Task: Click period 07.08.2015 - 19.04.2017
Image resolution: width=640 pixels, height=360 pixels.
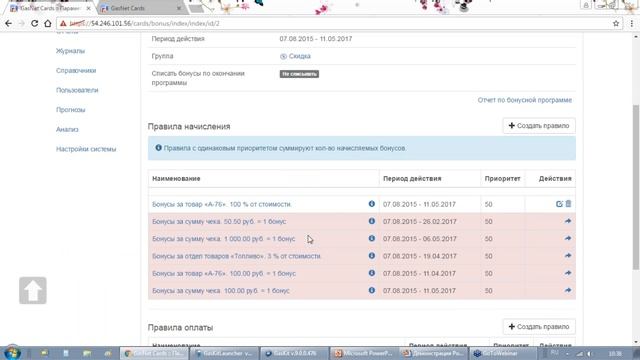Action: (419, 256)
